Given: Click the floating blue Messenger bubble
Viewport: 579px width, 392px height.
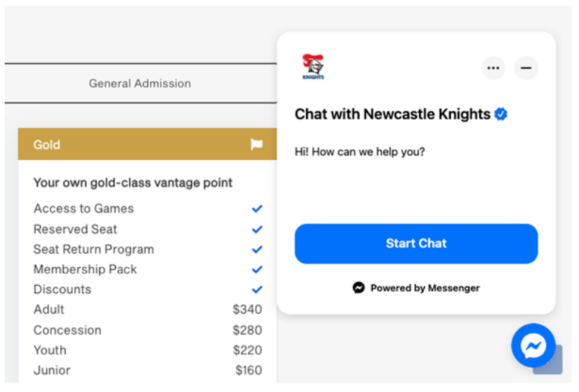Looking at the screenshot, I should point(533,346).
